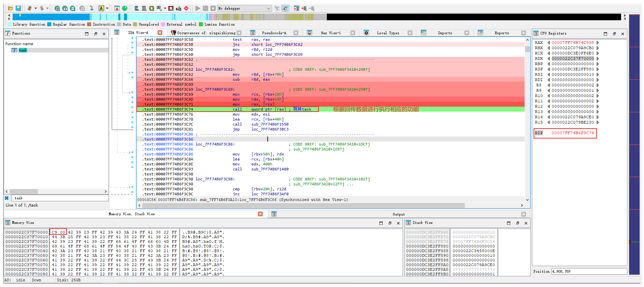The width and height of the screenshot is (644, 287).
Task: Clear the filter with the blue X button
Action: 7,198
